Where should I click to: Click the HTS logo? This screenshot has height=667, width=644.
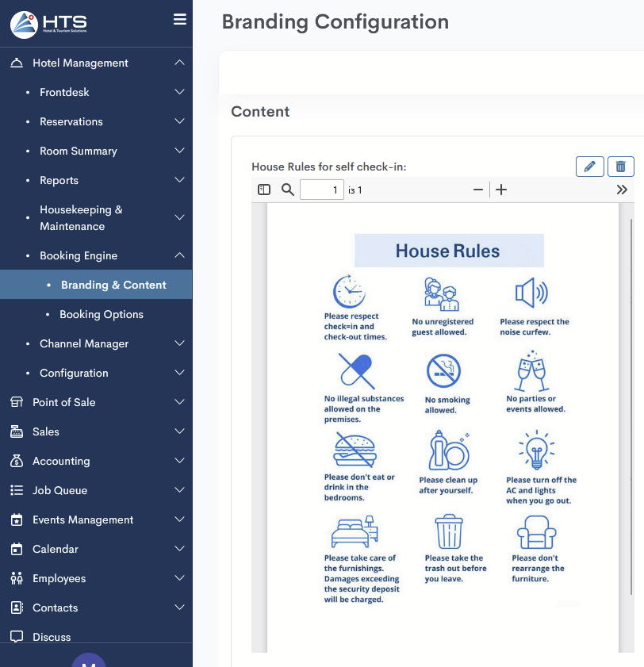(49, 25)
